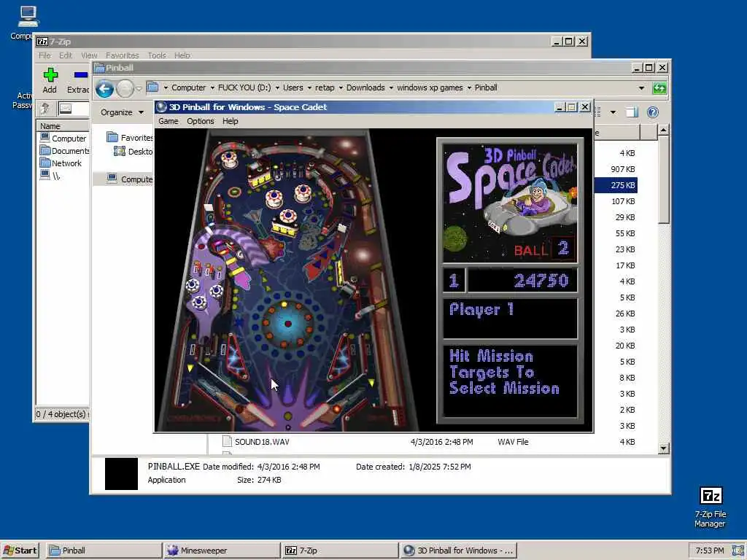This screenshot has width=747, height=560.
Task: Click the Space Cadet logo image in Pinball
Action: tap(510, 203)
